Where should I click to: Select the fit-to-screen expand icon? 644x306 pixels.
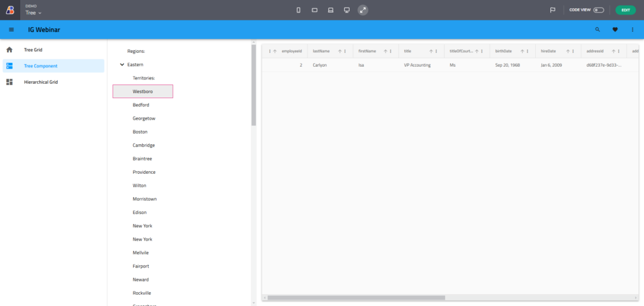pyautogui.click(x=363, y=10)
